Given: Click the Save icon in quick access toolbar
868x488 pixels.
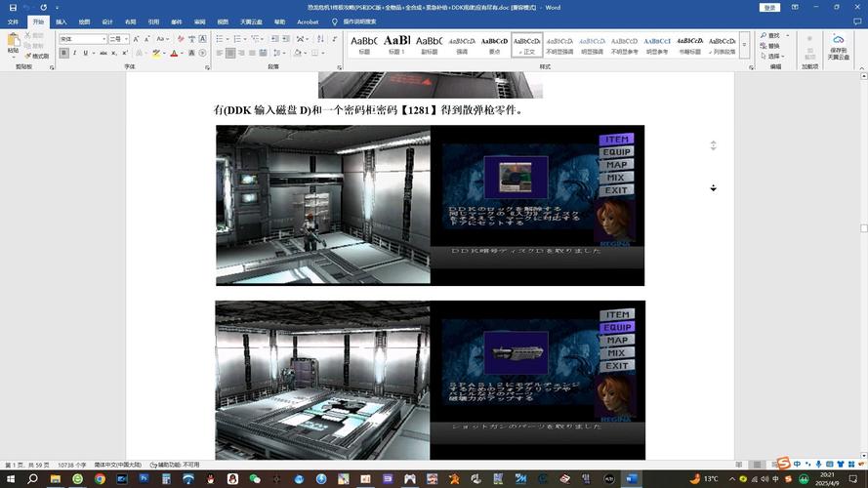Looking at the screenshot, I should (x=13, y=7).
